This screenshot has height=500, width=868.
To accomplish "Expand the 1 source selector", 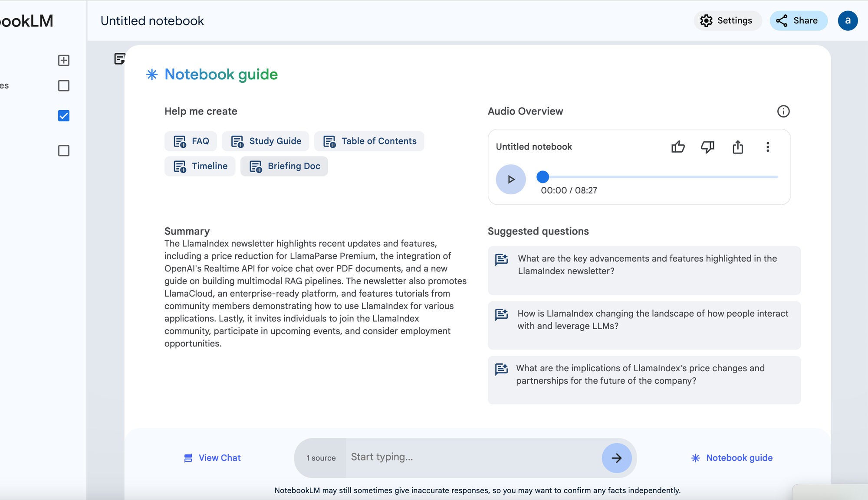I will [321, 458].
